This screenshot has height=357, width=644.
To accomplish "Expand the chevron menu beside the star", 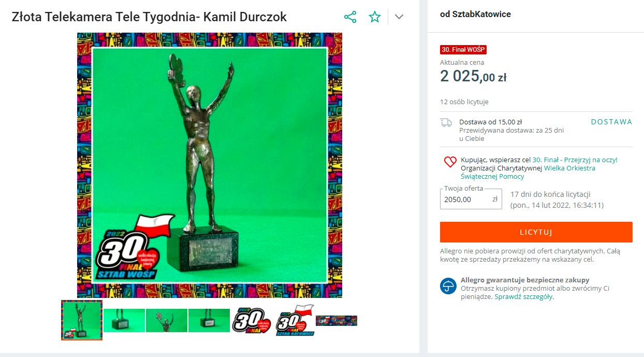I will [399, 17].
